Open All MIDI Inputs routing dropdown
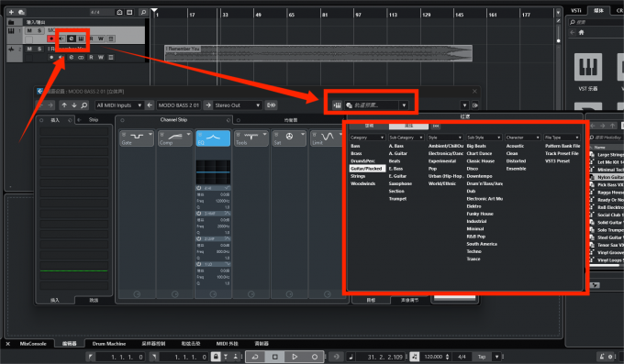This screenshot has height=364, width=624. click(x=119, y=105)
